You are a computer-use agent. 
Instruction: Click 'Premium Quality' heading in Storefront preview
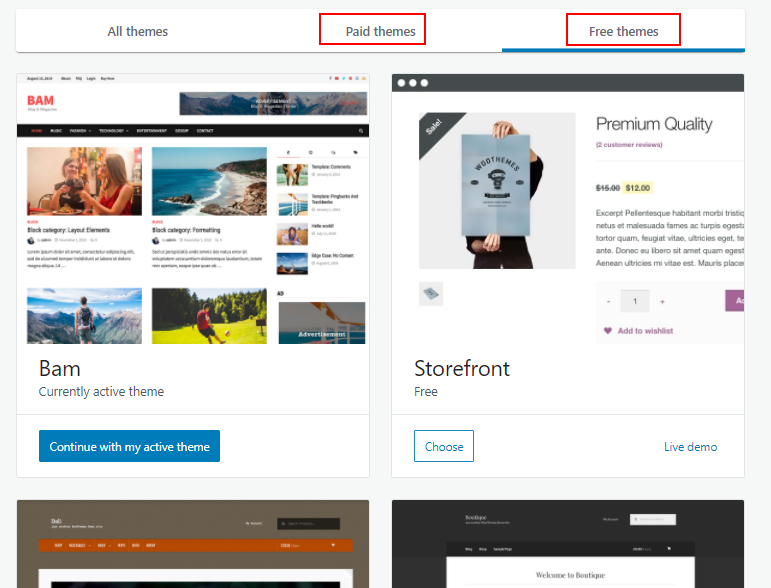654,124
